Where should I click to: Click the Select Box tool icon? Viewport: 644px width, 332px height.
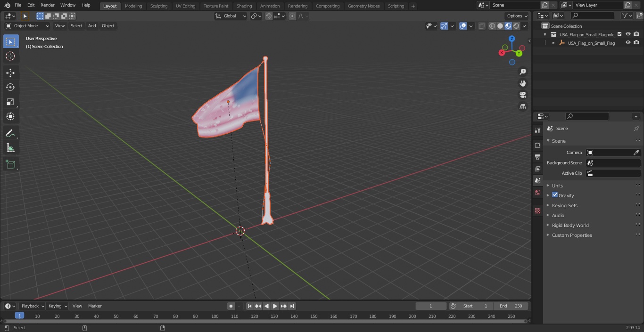(10, 41)
